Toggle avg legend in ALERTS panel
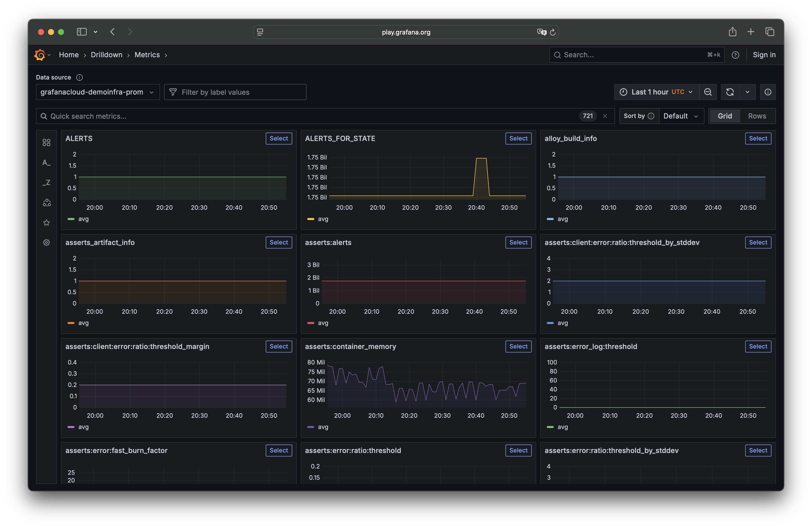The height and width of the screenshot is (528, 812). pos(83,219)
